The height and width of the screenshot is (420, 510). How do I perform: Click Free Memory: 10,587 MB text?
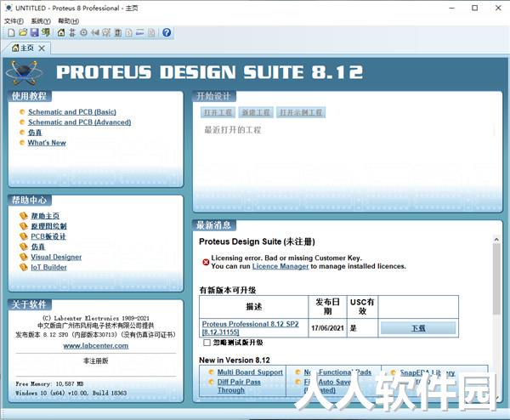pyautogui.click(x=49, y=384)
